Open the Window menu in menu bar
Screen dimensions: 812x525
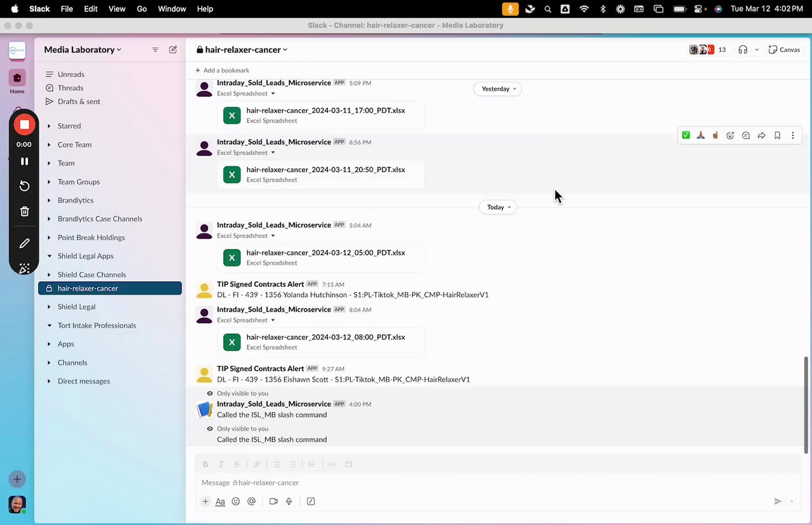click(172, 9)
